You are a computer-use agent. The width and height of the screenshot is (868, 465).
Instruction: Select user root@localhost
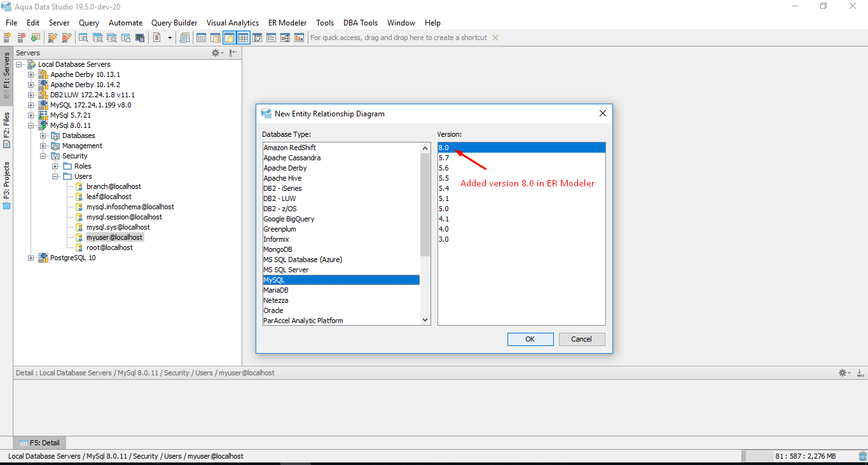tap(109, 247)
